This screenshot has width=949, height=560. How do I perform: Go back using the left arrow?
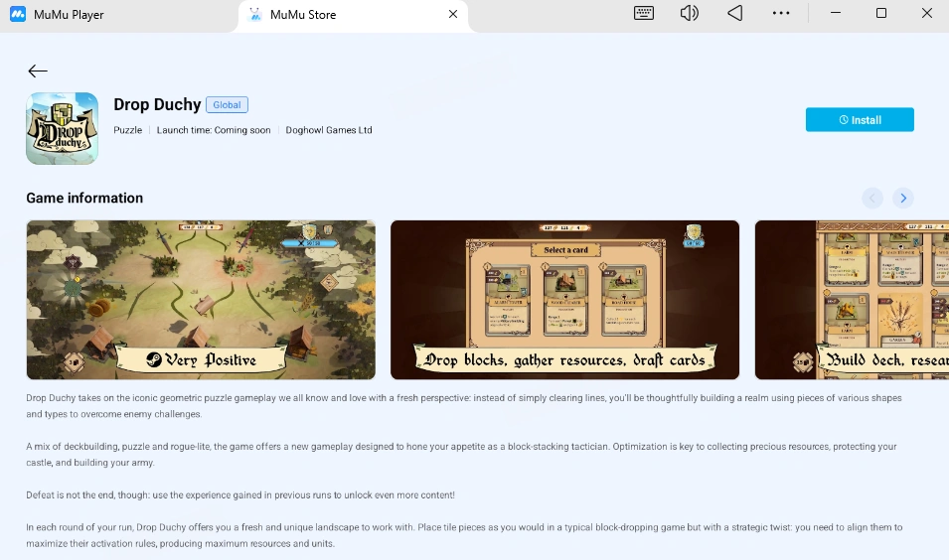click(38, 70)
